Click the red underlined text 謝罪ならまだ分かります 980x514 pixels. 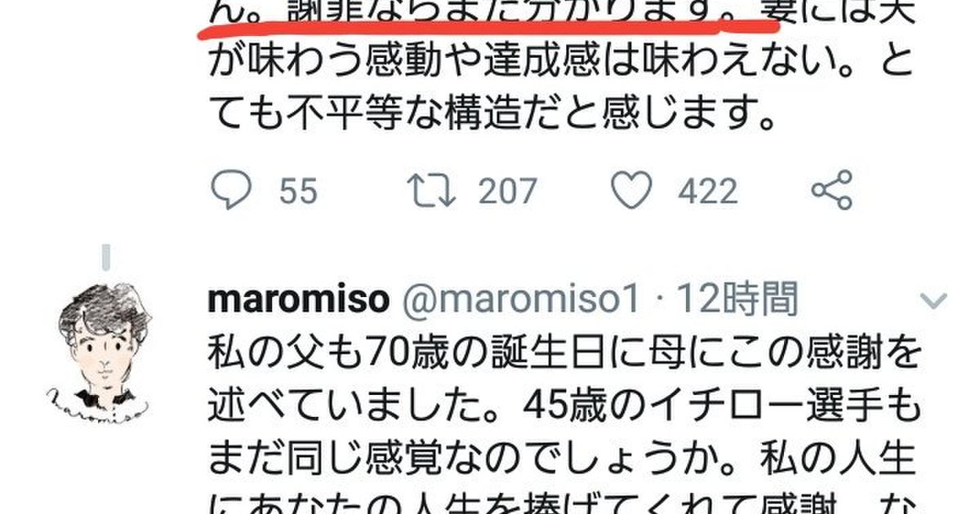502,11
